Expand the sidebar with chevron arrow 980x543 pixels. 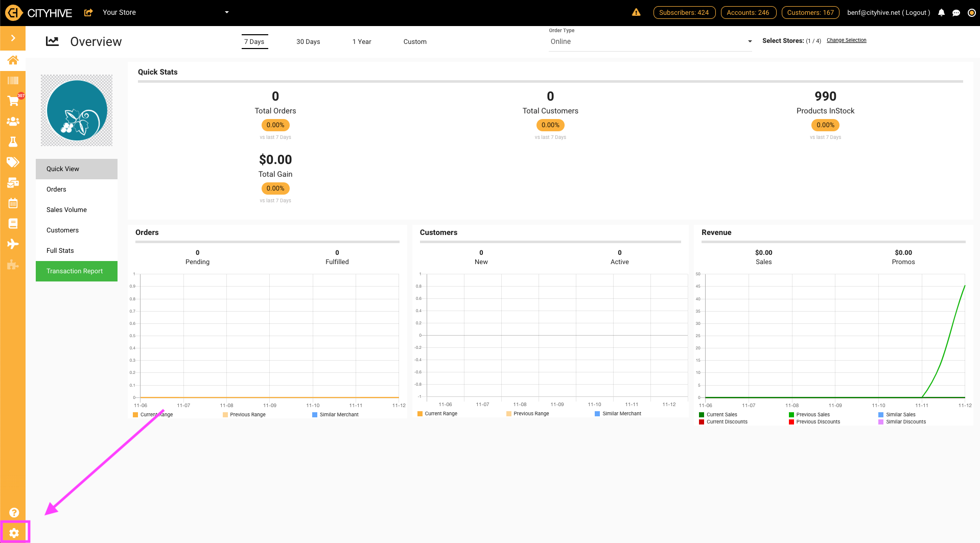(13, 38)
